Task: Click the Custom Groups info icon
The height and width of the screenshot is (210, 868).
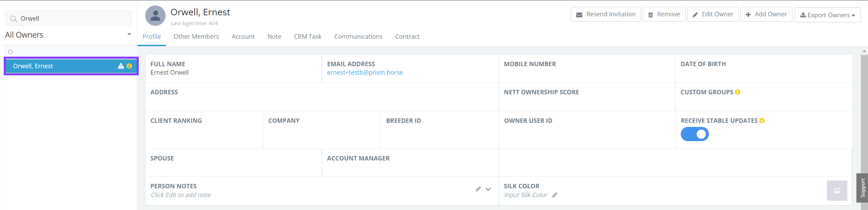Action: click(x=738, y=92)
